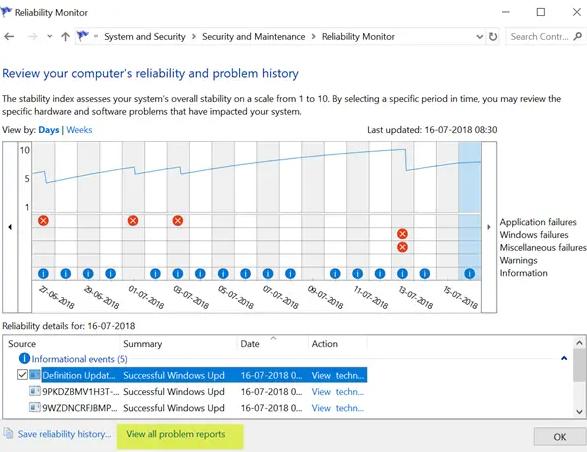This screenshot has height=452, width=587.
Task: Click the information icon for 02-07-2018
Action: pyautogui.click(x=155, y=274)
